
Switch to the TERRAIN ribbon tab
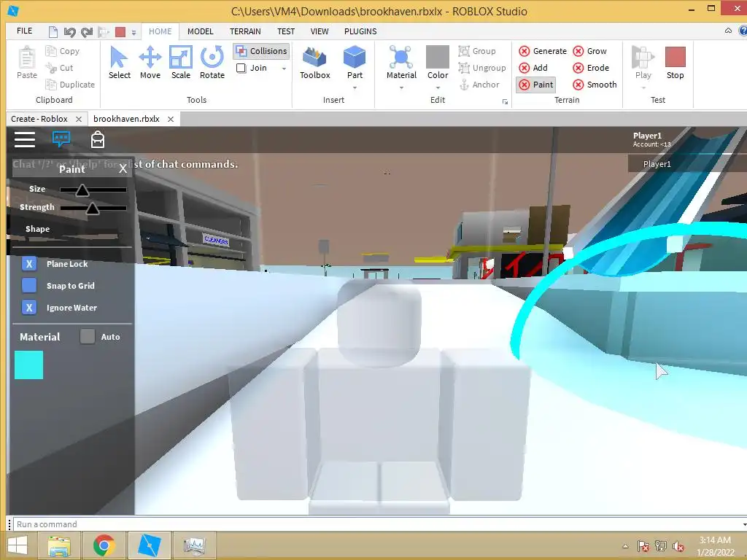pos(245,31)
